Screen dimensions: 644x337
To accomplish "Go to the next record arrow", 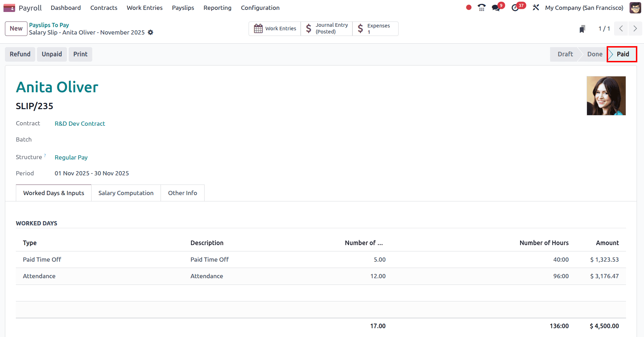I will (635, 29).
